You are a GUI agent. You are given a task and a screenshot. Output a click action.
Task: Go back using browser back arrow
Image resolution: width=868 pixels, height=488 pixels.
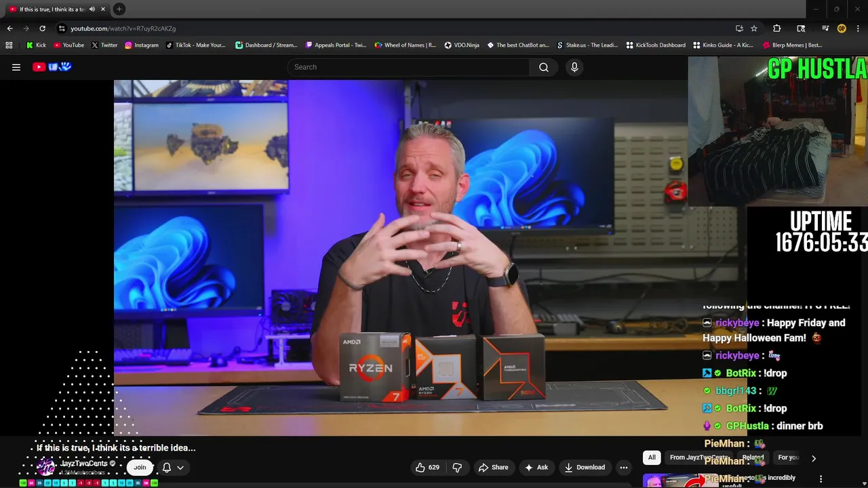(x=9, y=28)
